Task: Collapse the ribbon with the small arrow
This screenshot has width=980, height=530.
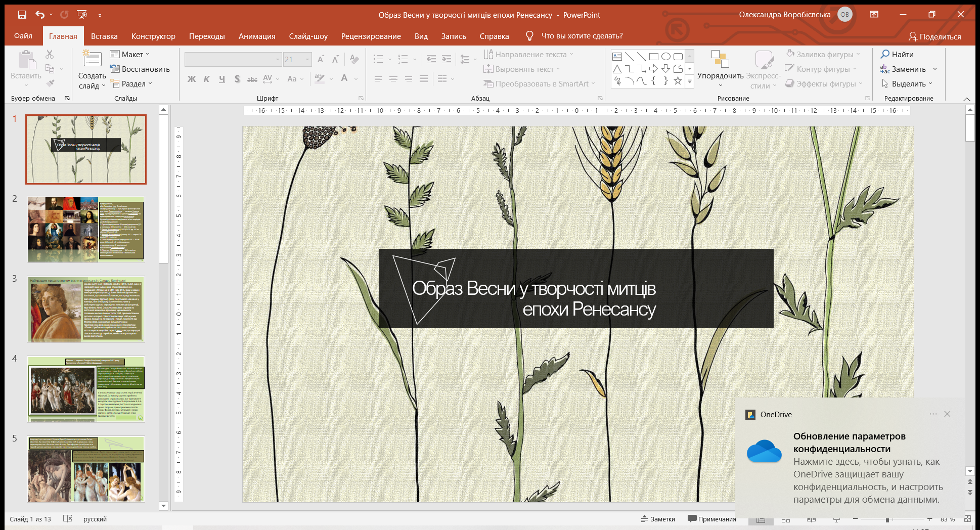Action: tap(966, 99)
